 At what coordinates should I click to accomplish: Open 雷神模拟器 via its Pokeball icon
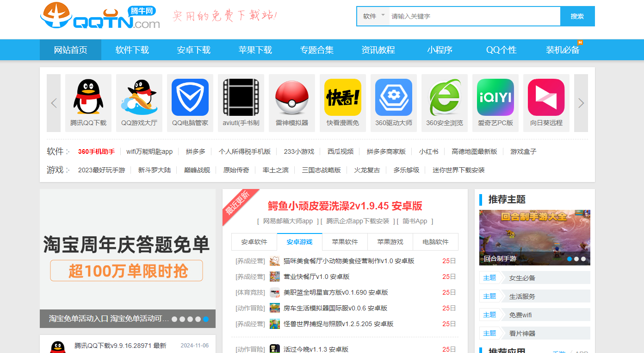pyautogui.click(x=291, y=97)
